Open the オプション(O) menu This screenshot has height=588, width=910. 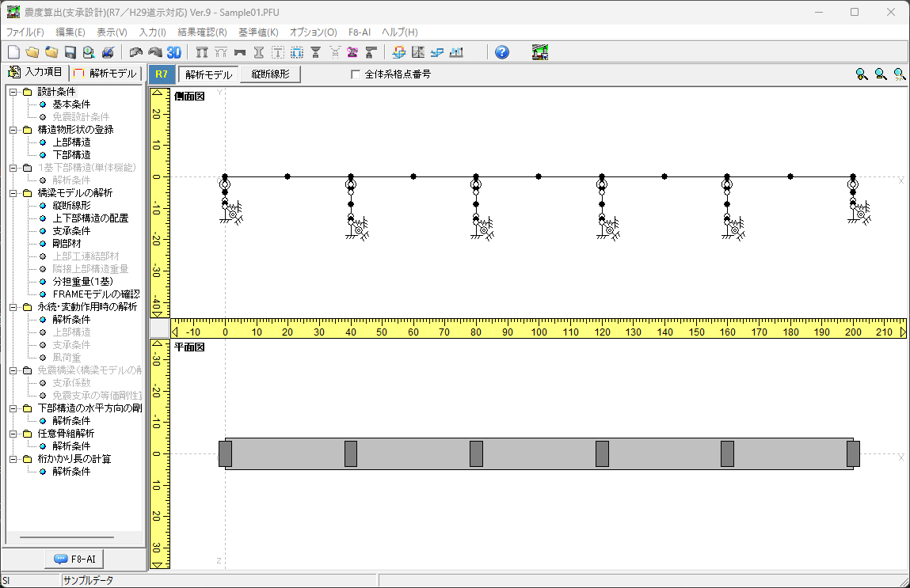(313, 32)
